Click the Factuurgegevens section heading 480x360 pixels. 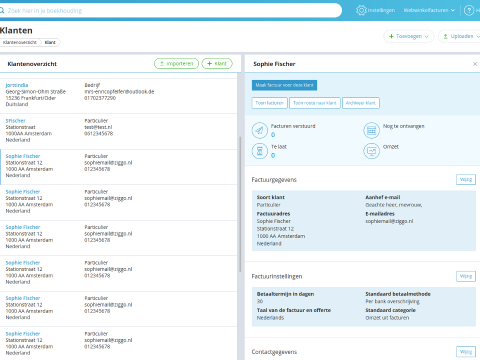pos(274,180)
